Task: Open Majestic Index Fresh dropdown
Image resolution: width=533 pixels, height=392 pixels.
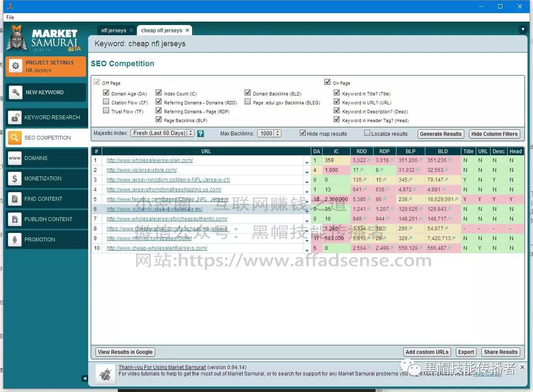Action: point(162,133)
